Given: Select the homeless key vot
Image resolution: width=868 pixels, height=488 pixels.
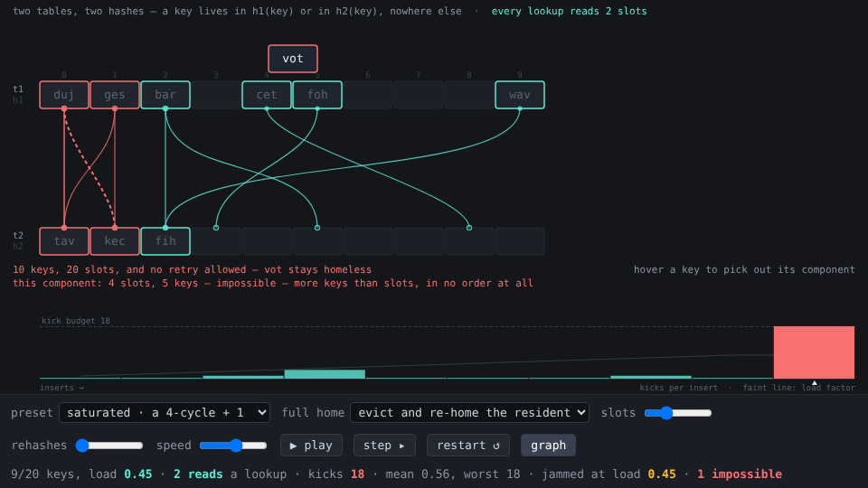Looking at the screenshot, I should tap(293, 59).
